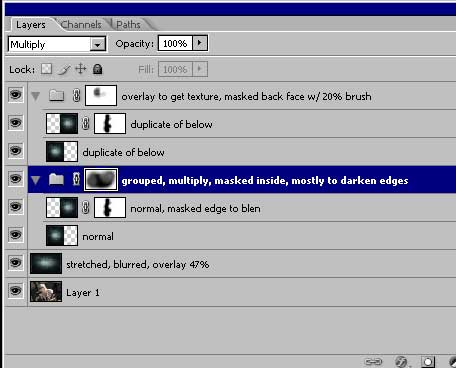Hide the unmasked 'duplicate of below' layer
The image size is (456, 368).
pos(15,151)
